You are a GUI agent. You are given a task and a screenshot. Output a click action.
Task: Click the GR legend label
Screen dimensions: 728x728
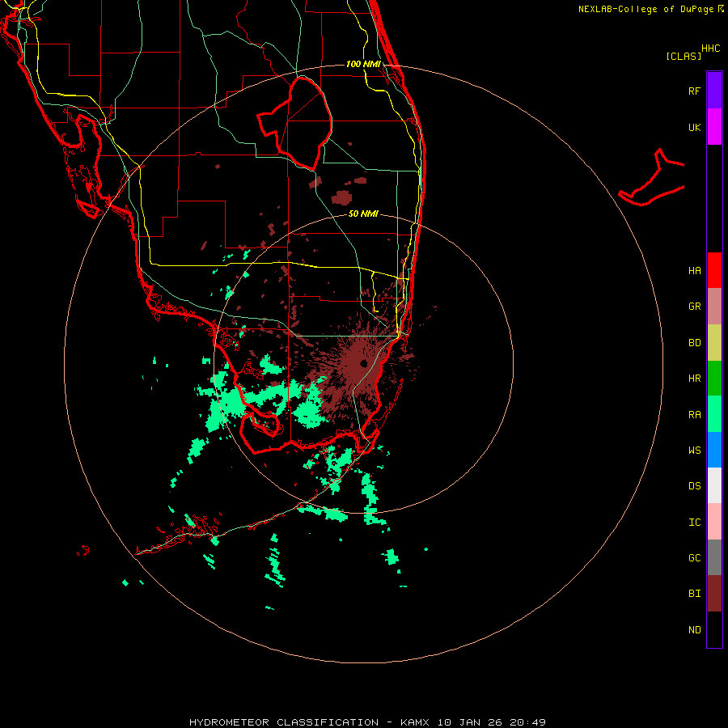click(x=694, y=307)
